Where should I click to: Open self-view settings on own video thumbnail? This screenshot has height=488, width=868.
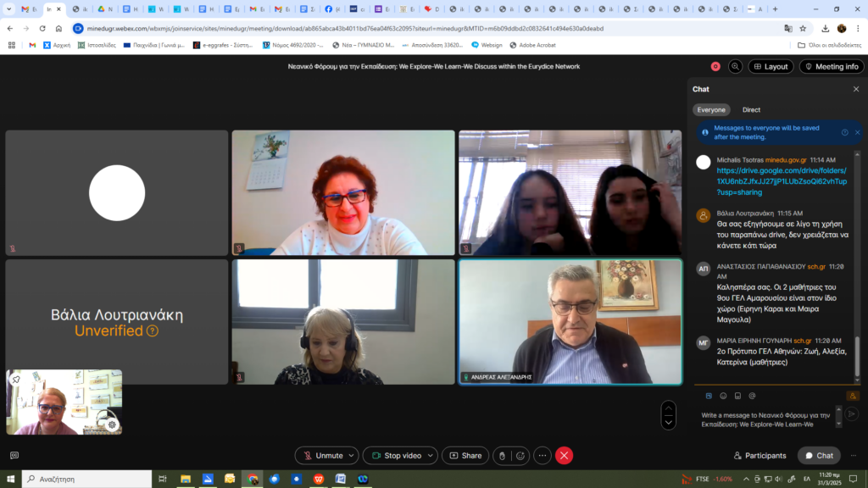point(112,424)
